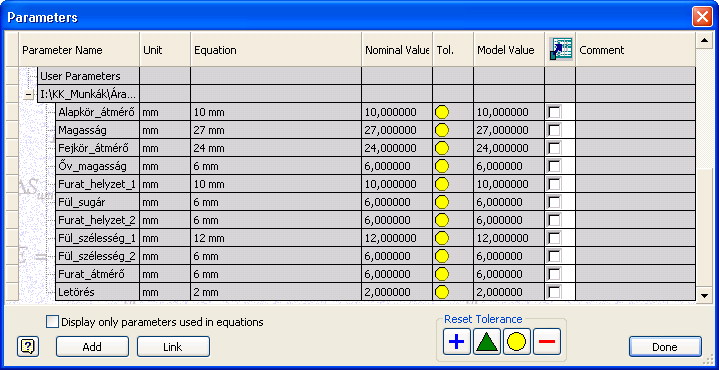Image resolution: width=719 pixels, height=370 pixels.
Task: Click equation cell 12 mm for Fül_szélesség_1
Action: click(276, 238)
